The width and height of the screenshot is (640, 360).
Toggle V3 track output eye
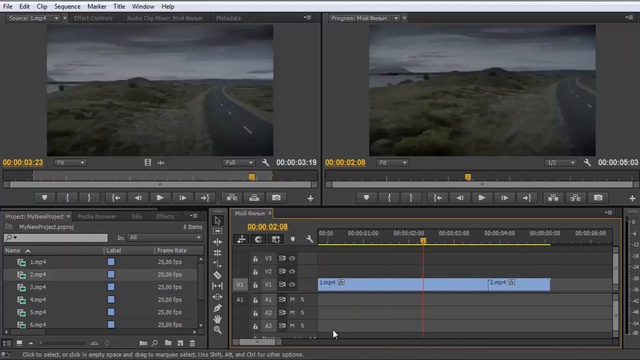(292, 258)
